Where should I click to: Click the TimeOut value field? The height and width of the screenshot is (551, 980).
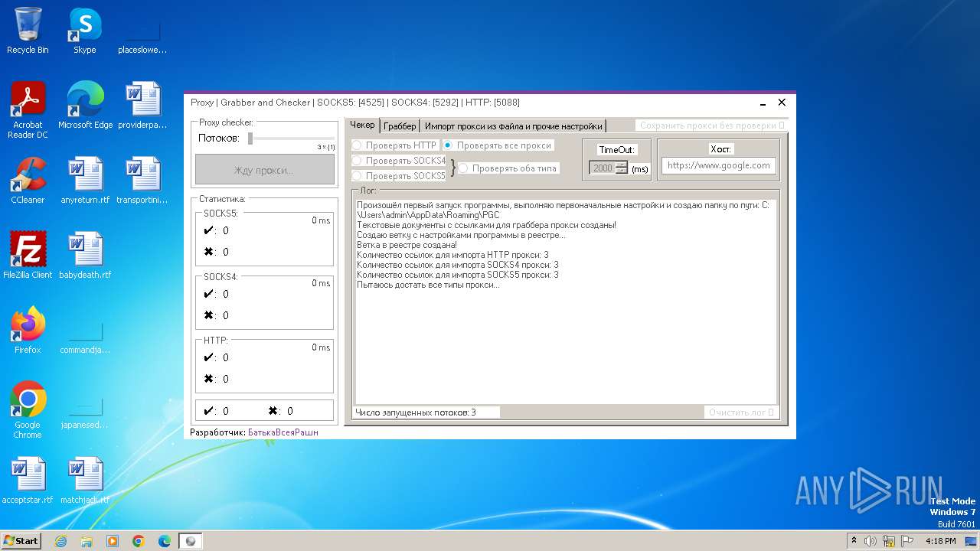[x=603, y=168]
